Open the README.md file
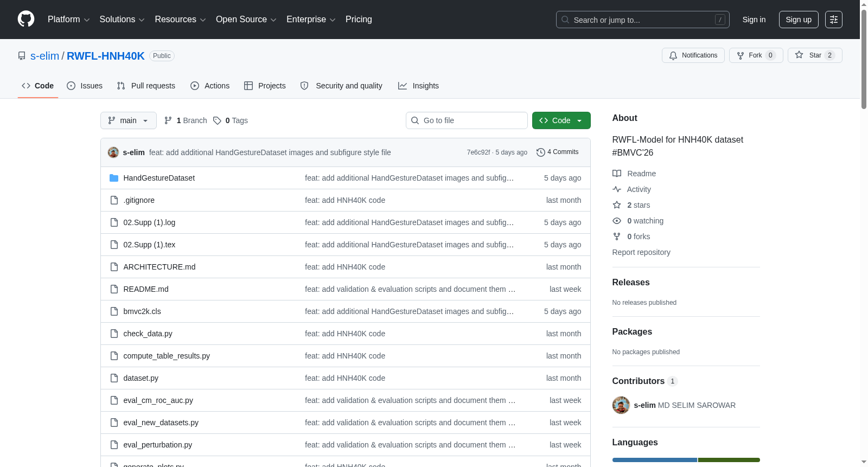The image size is (868, 467). (x=146, y=289)
